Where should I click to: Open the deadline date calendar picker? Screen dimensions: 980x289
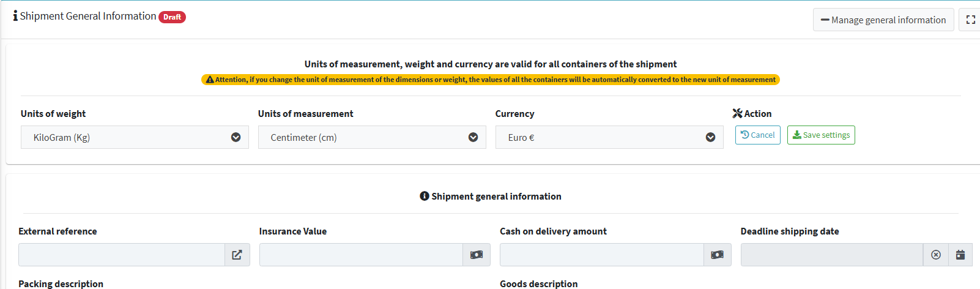pos(960,255)
